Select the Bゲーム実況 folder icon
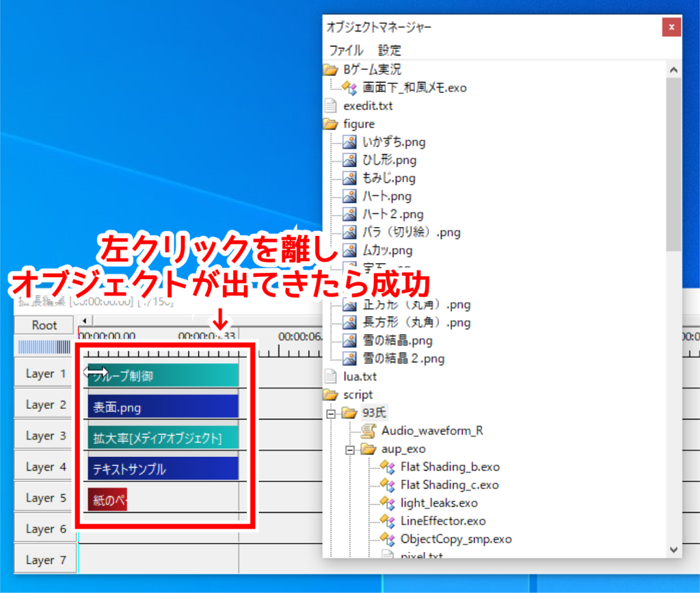The width and height of the screenshot is (700, 593). 331,70
